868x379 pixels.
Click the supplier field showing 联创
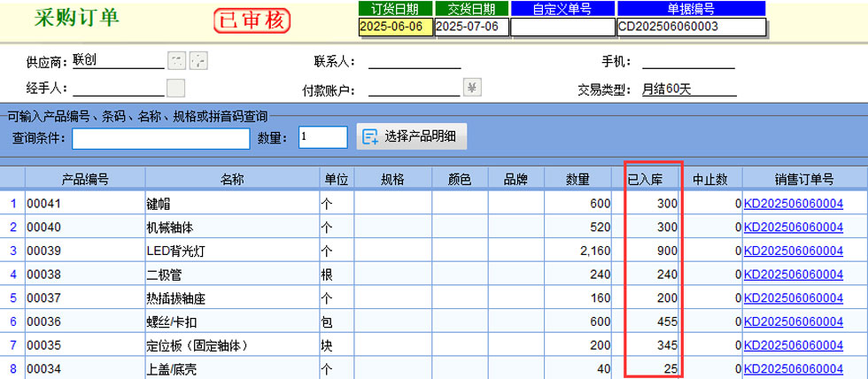[x=117, y=62]
